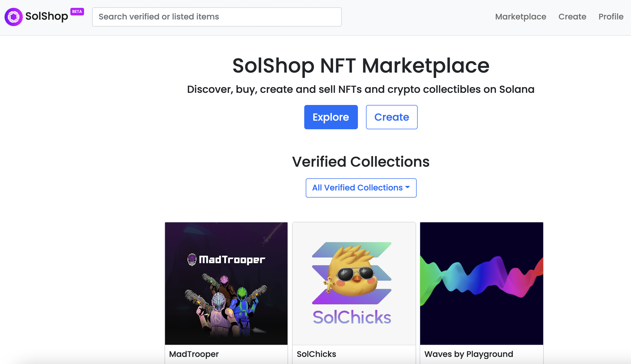Click the MadTrooper helmet logo icon
Image resolution: width=631 pixels, height=364 pixels.
192,260
